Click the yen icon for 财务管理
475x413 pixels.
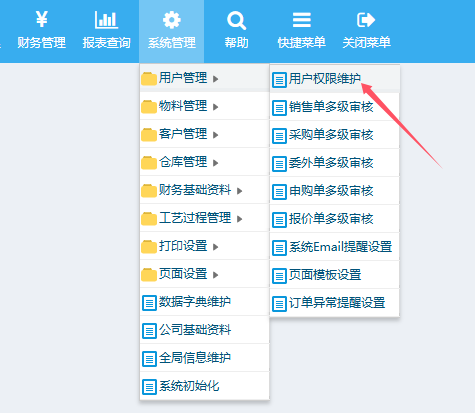(x=41, y=19)
